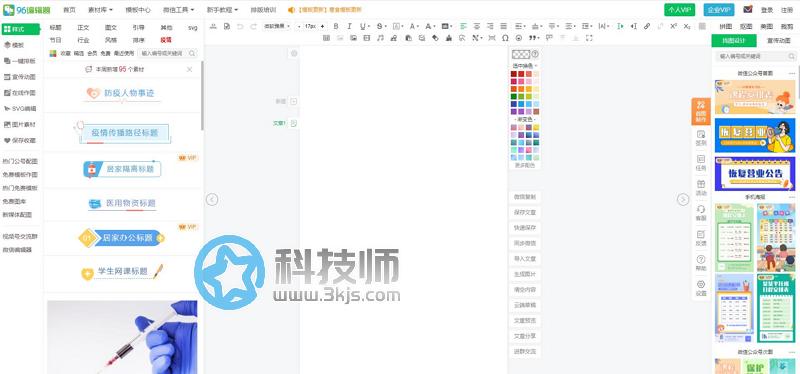Open SVG编辑 in left sidebar
800x374 pixels.
[x=19, y=108]
